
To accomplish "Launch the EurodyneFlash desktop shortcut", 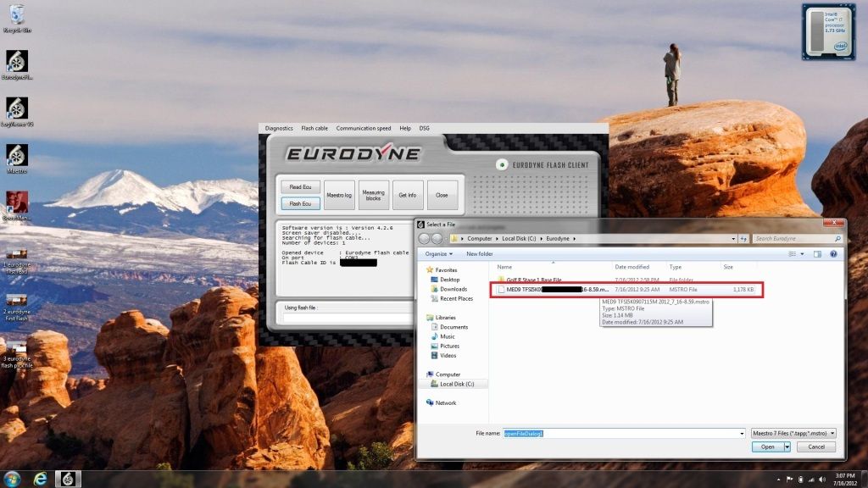I will point(17,65).
